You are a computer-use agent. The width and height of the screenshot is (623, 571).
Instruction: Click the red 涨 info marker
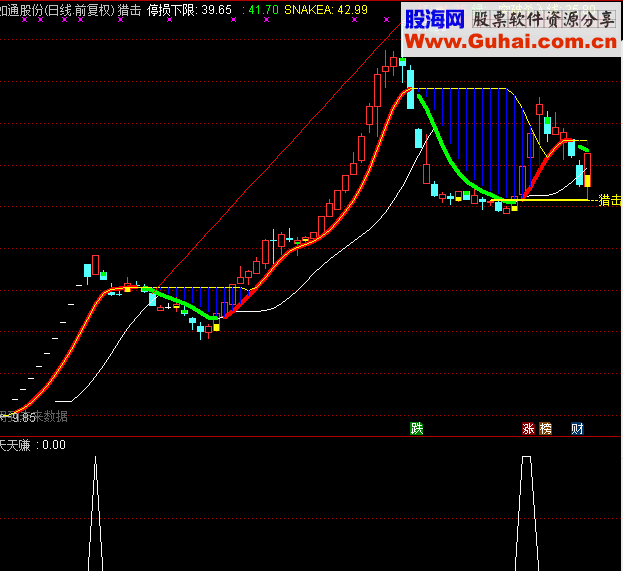tap(528, 429)
